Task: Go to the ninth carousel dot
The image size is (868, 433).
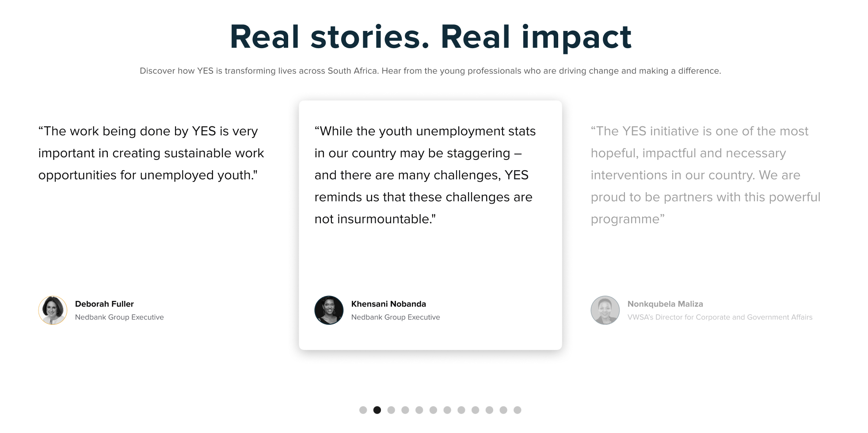Action: click(x=476, y=410)
